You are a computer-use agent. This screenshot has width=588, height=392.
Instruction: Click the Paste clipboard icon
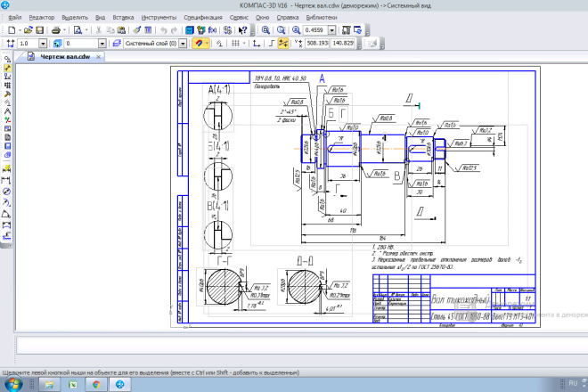(121, 30)
